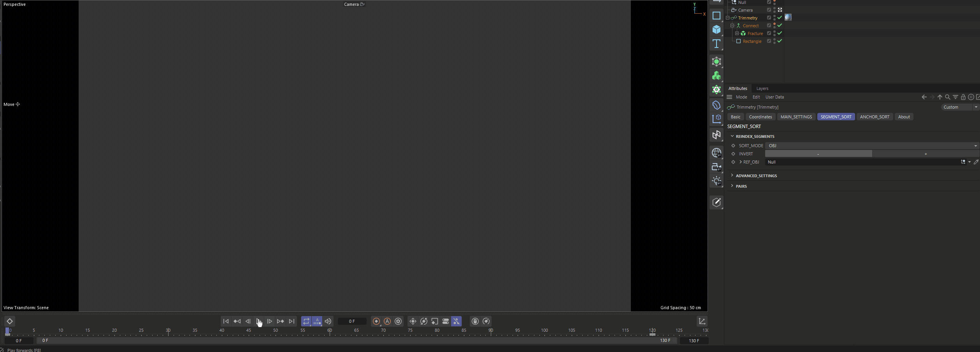
Task: Toggle loop playback mode
Action: tap(306, 321)
